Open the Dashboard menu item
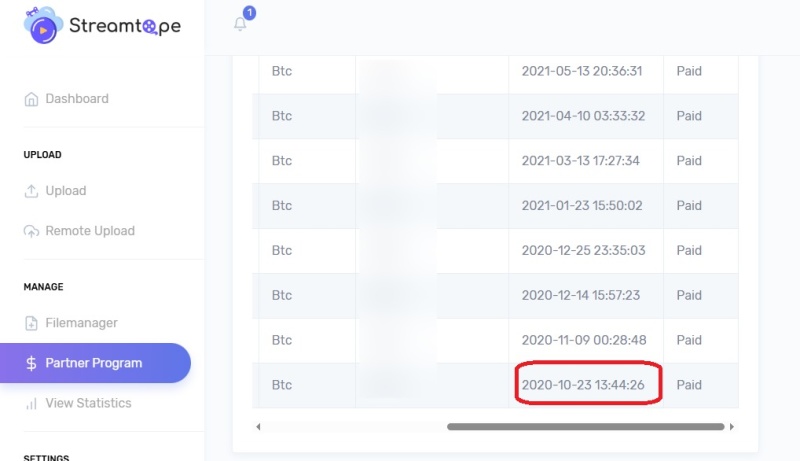This screenshot has width=800, height=461. (77, 99)
